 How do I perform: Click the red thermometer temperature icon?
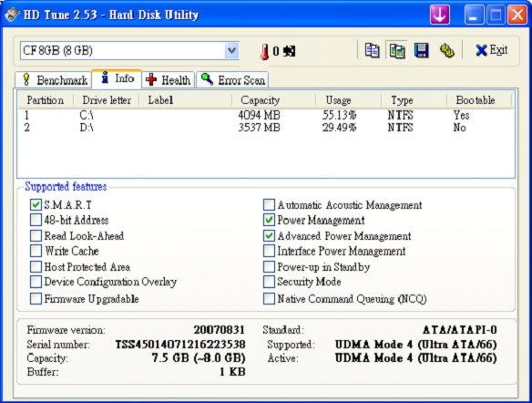click(x=265, y=52)
